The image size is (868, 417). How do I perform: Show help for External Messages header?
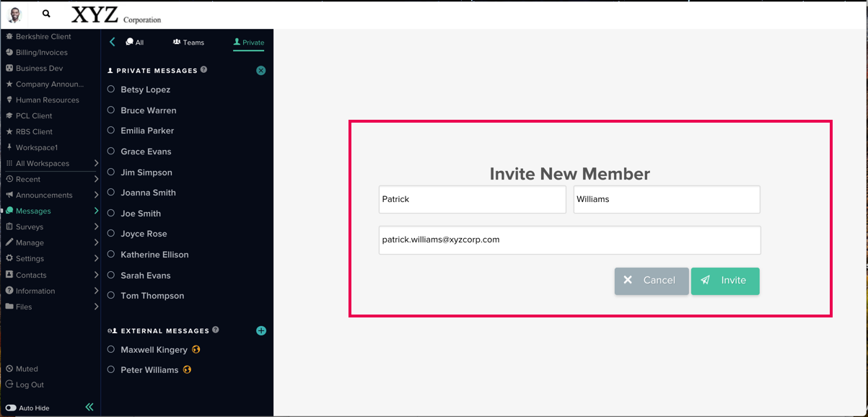(x=216, y=330)
